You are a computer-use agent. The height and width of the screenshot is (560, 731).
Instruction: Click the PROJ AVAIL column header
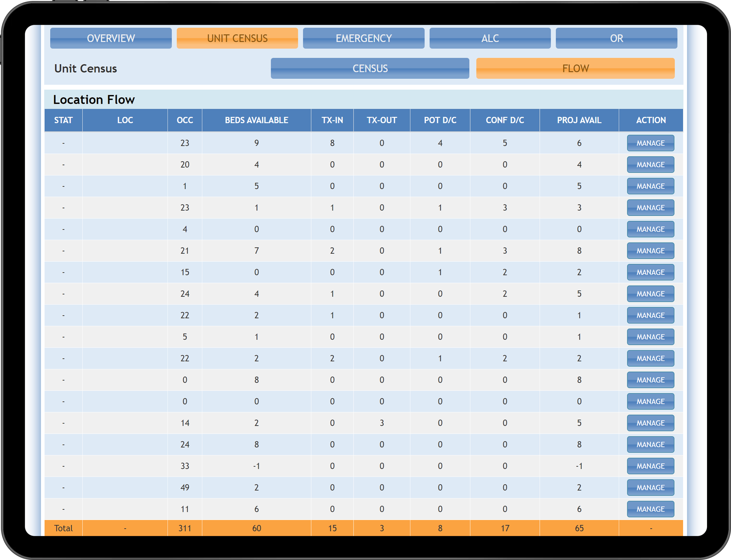[x=579, y=120]
